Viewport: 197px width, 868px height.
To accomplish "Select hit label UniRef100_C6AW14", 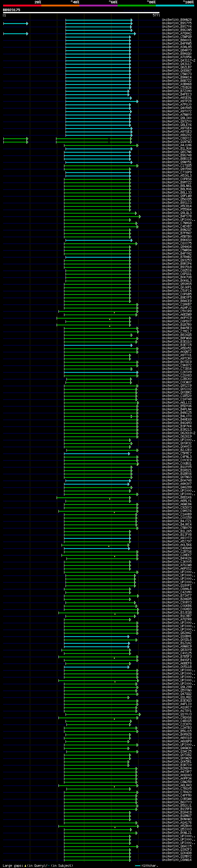I will coord(177,860).
